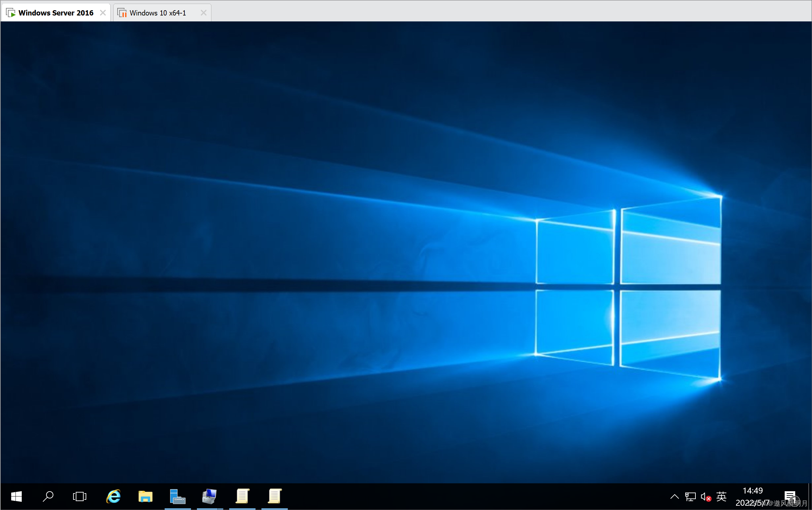This screenshot has width=812, height=510.
Task: Show hidden tray icons chevron
Action: tap(674, 496)
